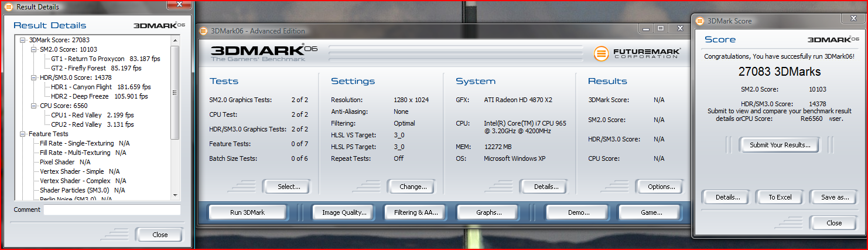Click the Futuremark Corporation orange logo

pyautogui.click(x=602, y=54)
